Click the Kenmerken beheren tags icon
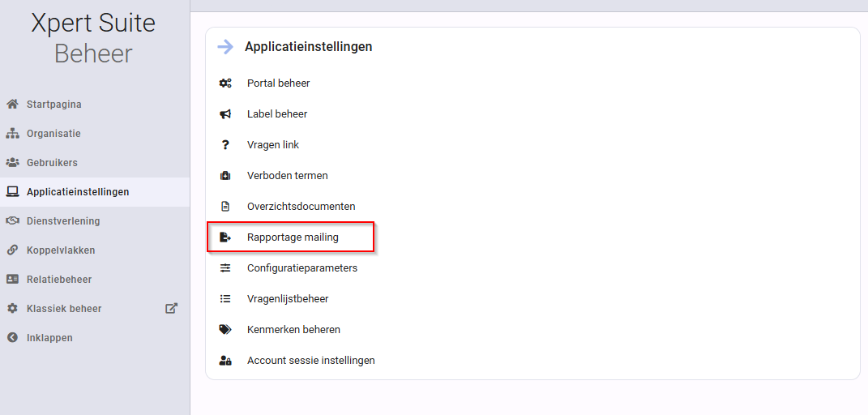This screenshot has height=415, width=868. 225,330
